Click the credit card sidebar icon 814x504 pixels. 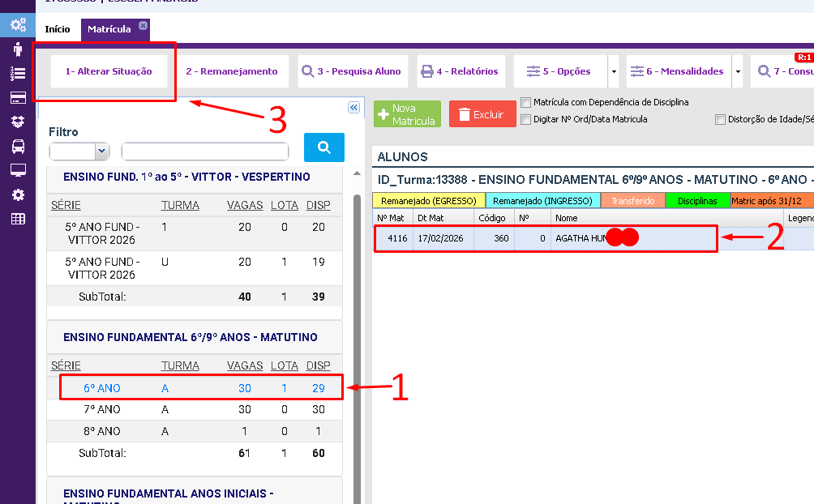coord(18,98)
